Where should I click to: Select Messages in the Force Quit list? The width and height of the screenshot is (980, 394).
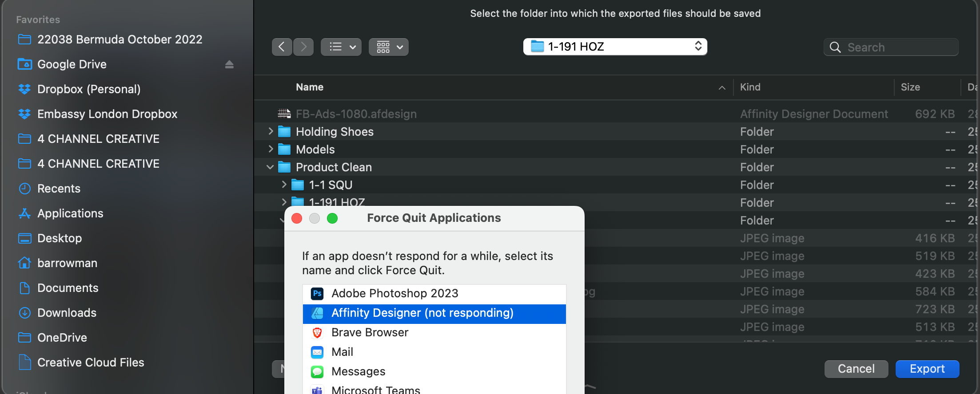coord(358,371)
